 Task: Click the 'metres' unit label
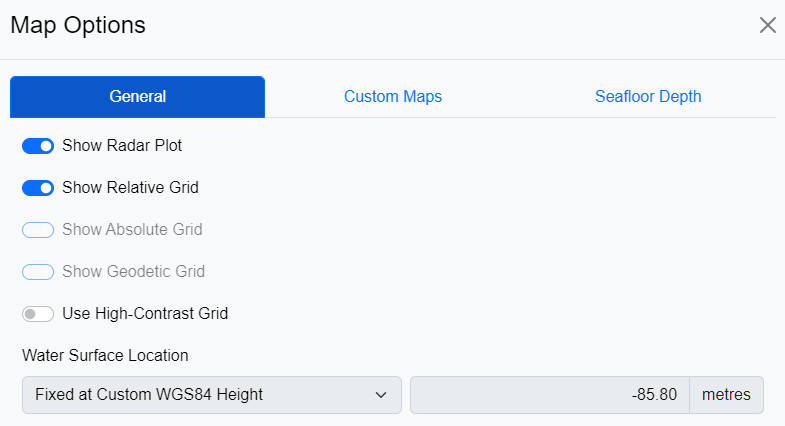coord(726,395)
